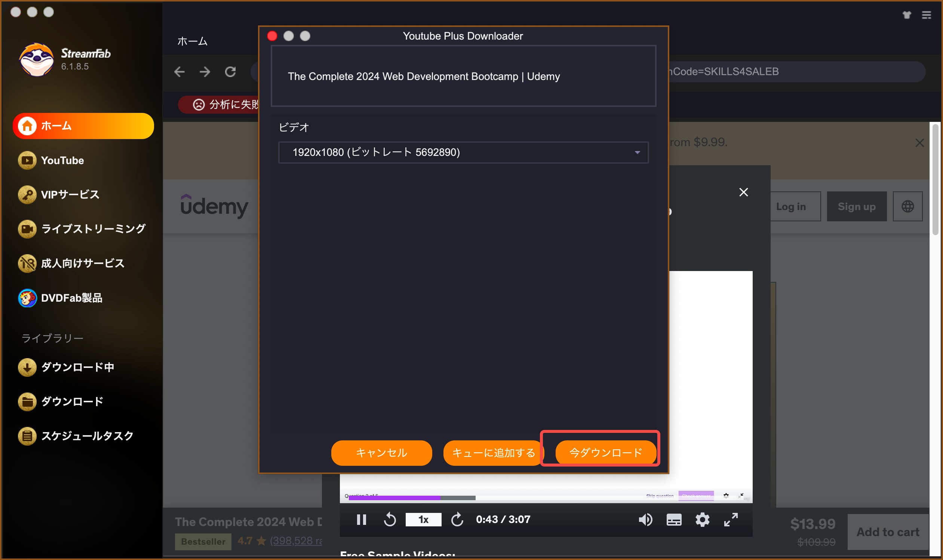Open ダウンロード中 downloading list
Screen dimensions: 943x560
tap(66, 367)
